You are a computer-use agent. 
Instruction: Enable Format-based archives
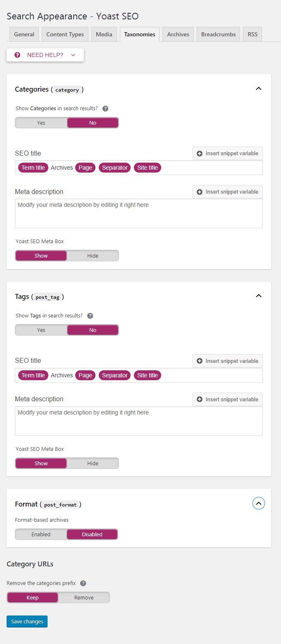(41, 534)
